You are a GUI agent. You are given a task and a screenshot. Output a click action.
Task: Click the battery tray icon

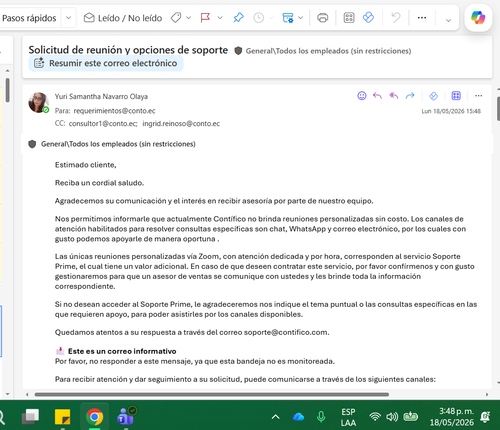[411, 416]
